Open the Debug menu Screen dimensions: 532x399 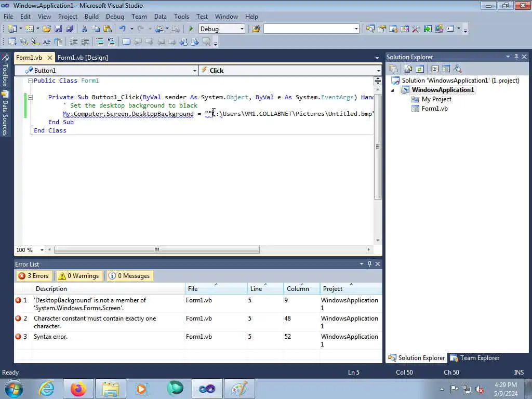115,16
